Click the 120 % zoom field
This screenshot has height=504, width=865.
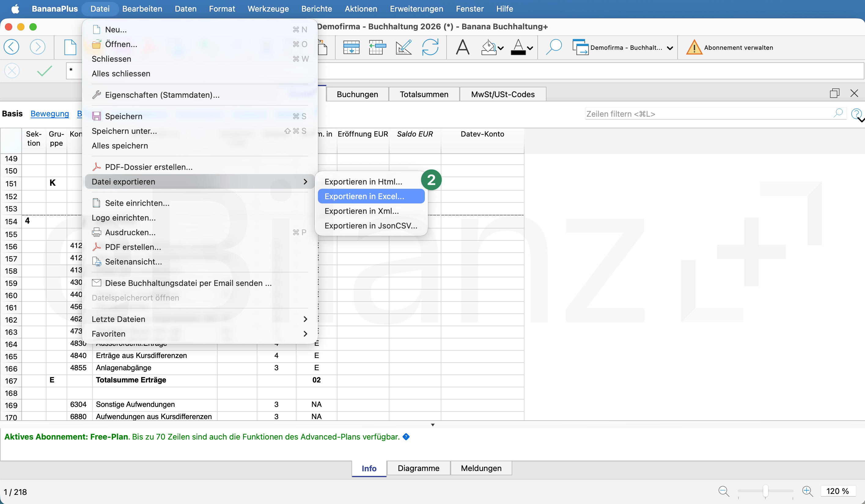click(x=837, y=491)
